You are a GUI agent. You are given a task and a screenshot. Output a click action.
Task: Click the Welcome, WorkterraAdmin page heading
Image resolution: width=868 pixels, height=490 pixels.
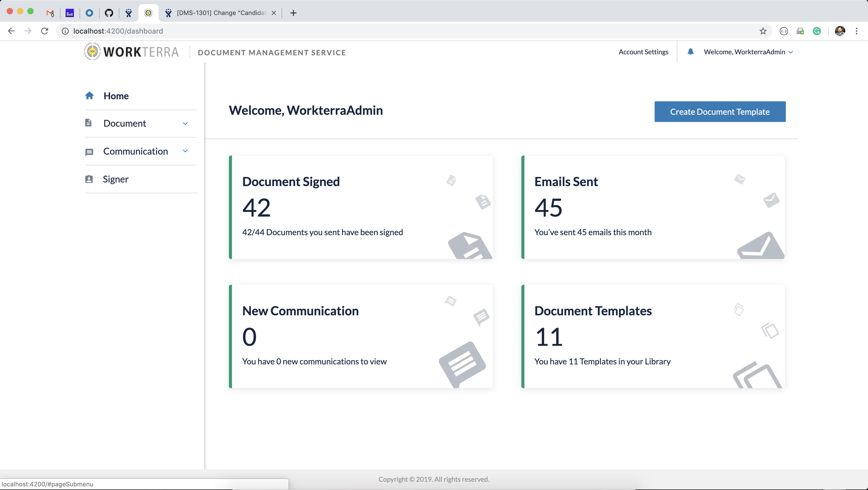click(x=306, y=110)
